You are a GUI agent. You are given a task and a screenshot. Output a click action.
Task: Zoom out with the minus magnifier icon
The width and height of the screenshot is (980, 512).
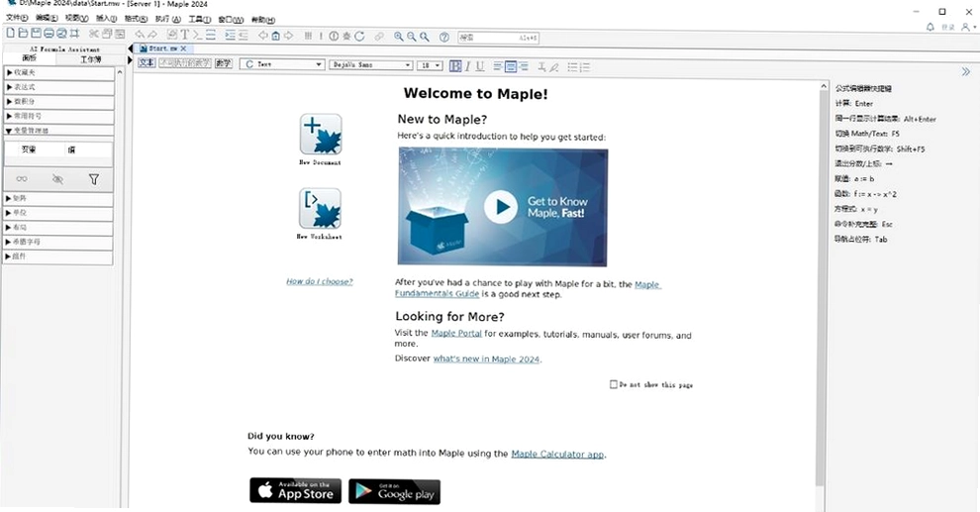pos(412,37)
